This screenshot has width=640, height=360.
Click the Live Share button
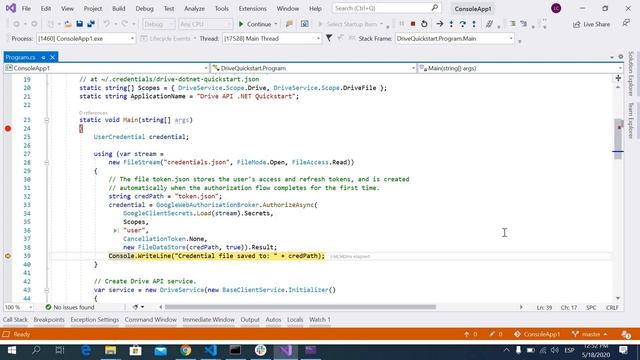pos(591,24)
